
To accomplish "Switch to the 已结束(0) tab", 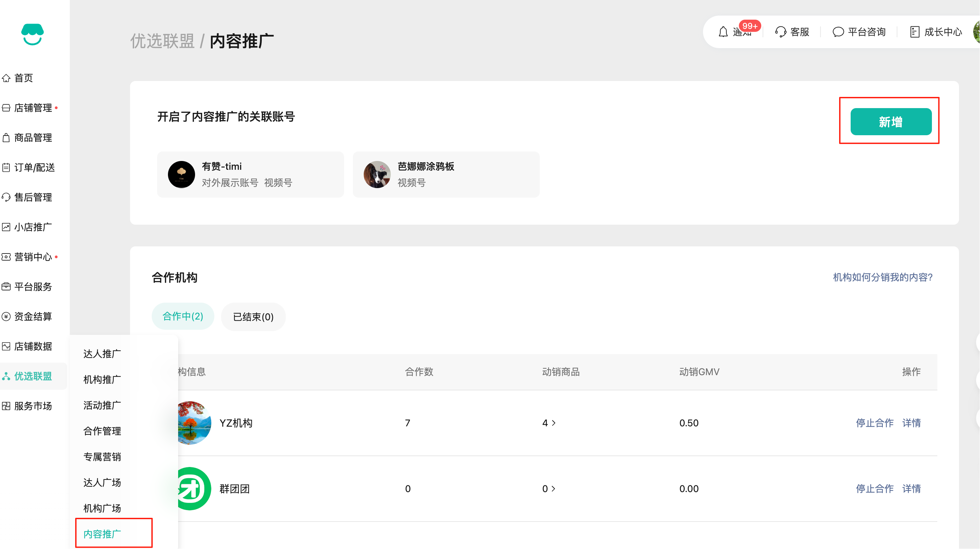I will tap(253, 317).
